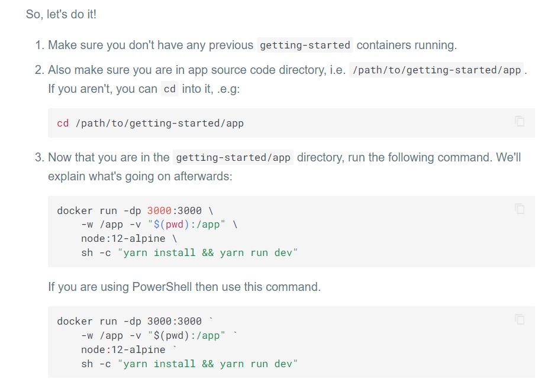This screenshot has height=392, width=551.
Task: Click the inline "cd" code in step 2
Action: (x=170, y=89)
